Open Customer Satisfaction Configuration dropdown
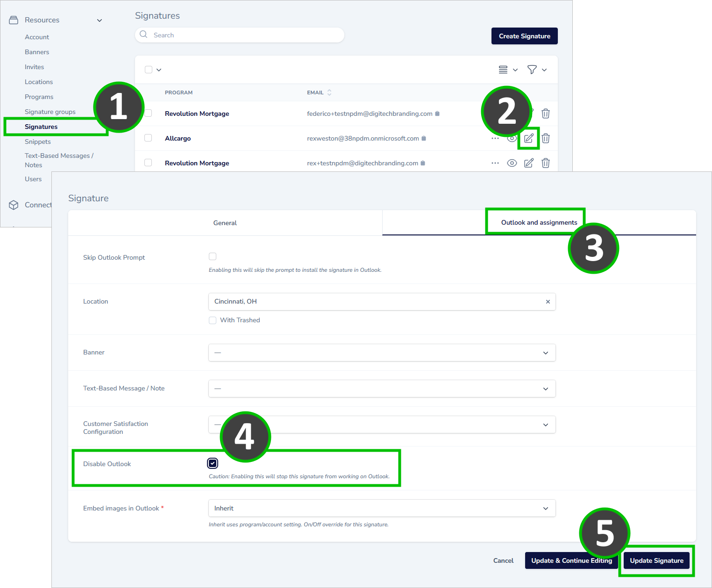 (x=382, y=425)
